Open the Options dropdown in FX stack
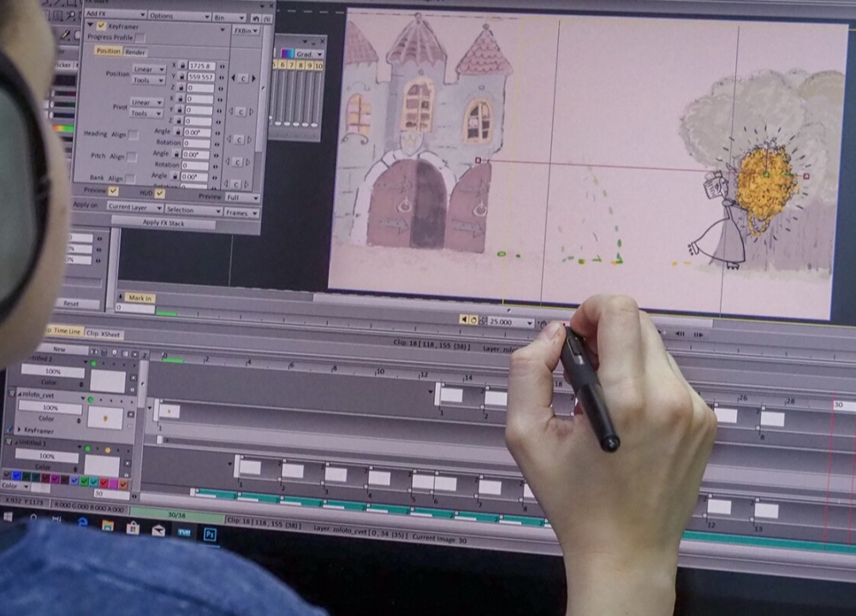The width and height of the screenshot is (856, 616). tap(180, 16)
